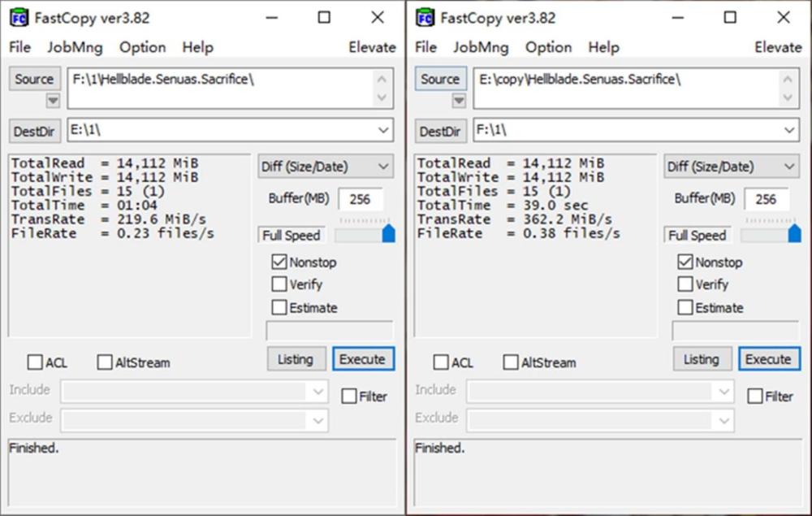Click Execute button in left window
Screen dimensions: 812x516
pos(363,359)
